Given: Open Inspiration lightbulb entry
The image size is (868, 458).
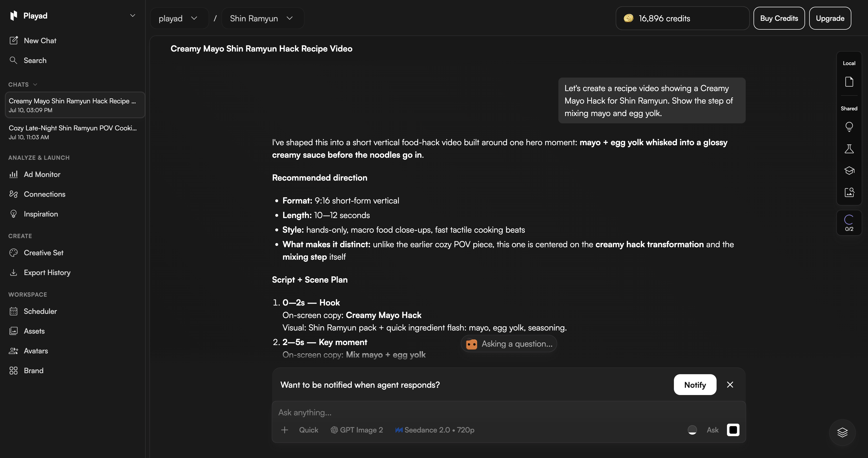Looking at the screenshot, I should (x=41, y=214).
